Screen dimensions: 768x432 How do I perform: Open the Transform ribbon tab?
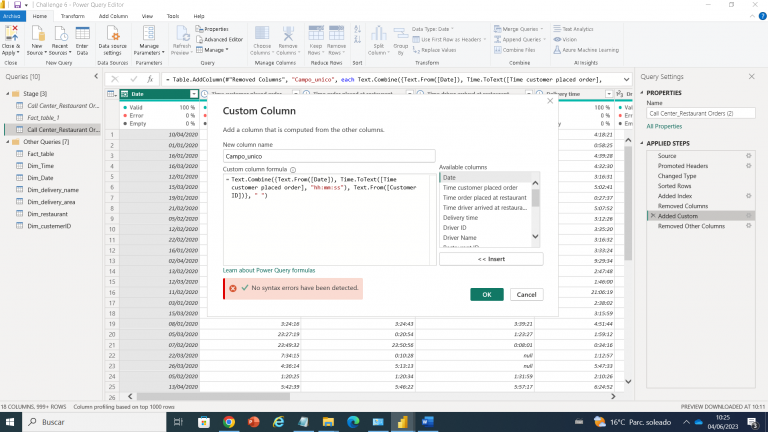[72, 16]
